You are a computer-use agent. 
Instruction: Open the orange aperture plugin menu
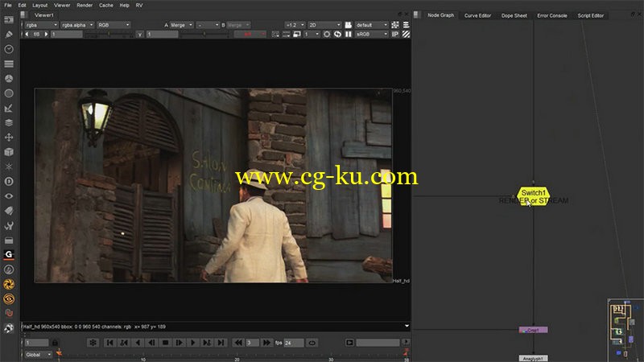[x=9, y=284]
